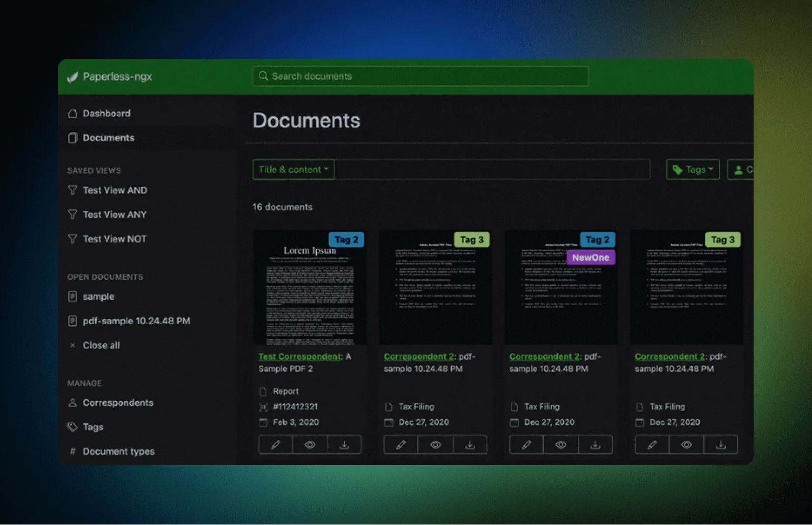Open the partially visible Correspondent filter dropdown
Screen dimensions: 812x525
[x=741, y=170]
